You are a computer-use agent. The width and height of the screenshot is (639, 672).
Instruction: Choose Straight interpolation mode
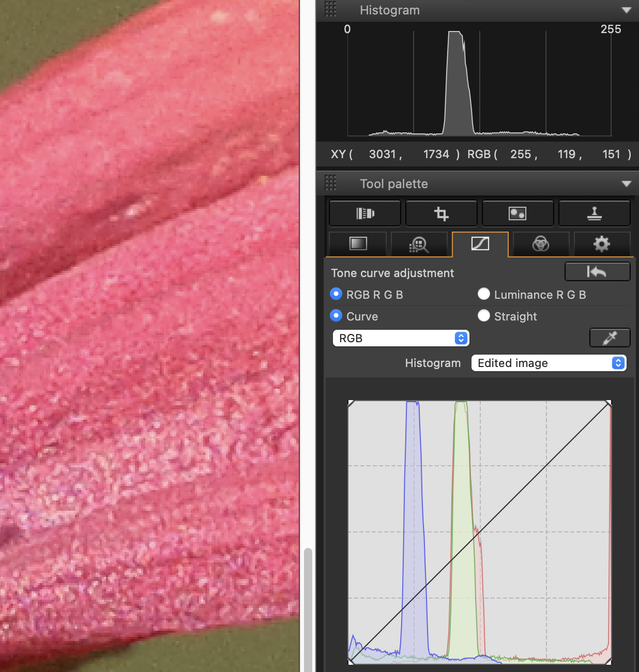(484, 316)
